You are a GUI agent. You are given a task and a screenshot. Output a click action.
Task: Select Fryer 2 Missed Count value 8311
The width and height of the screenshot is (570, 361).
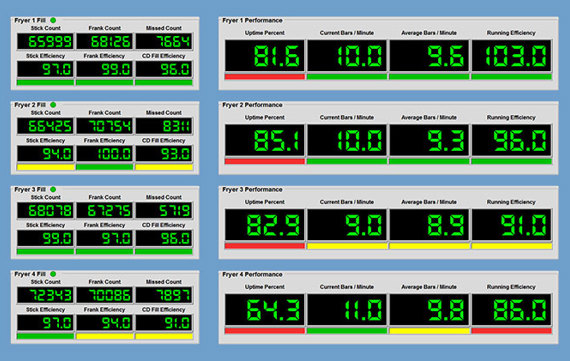click(x=164, y=126)
